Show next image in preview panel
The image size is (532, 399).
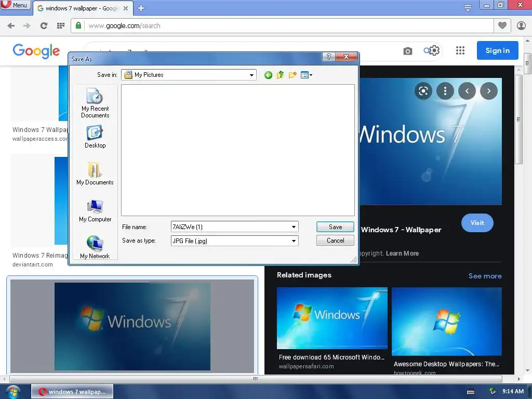click(488, 91)
